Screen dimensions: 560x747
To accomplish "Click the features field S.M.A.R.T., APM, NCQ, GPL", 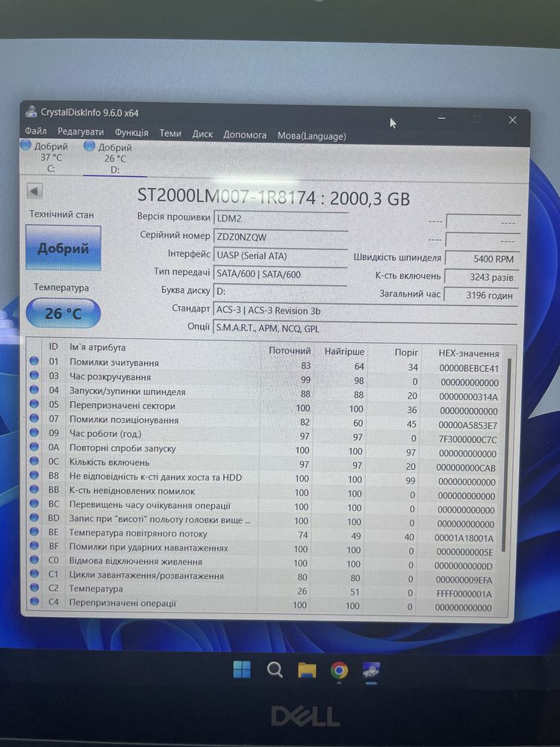I will 365,328.
